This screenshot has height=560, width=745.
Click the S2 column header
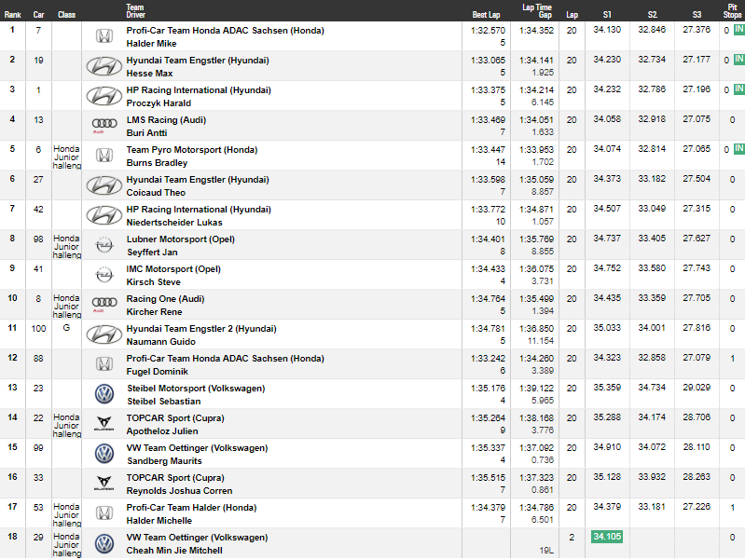click(x=653, y=15)
